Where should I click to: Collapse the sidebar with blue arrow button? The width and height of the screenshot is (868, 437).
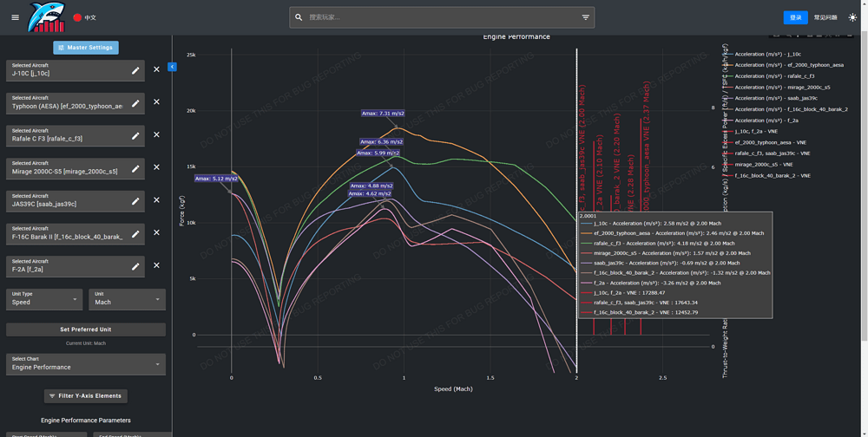tap(172, 67)
